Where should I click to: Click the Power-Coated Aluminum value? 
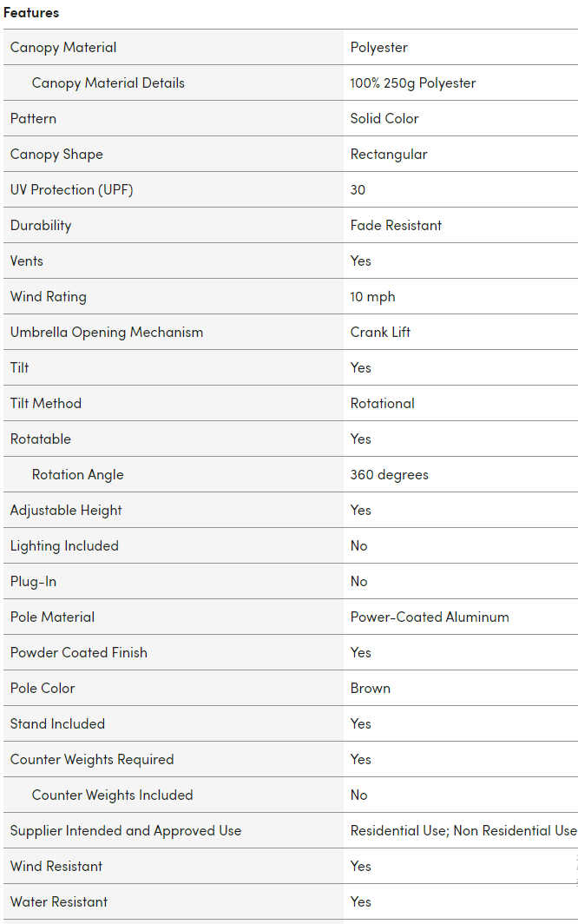click(x=430, y=617)
